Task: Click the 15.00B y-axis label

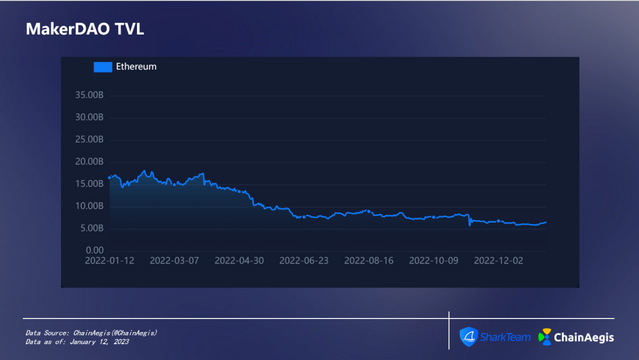Action: (x=89, y=184)
